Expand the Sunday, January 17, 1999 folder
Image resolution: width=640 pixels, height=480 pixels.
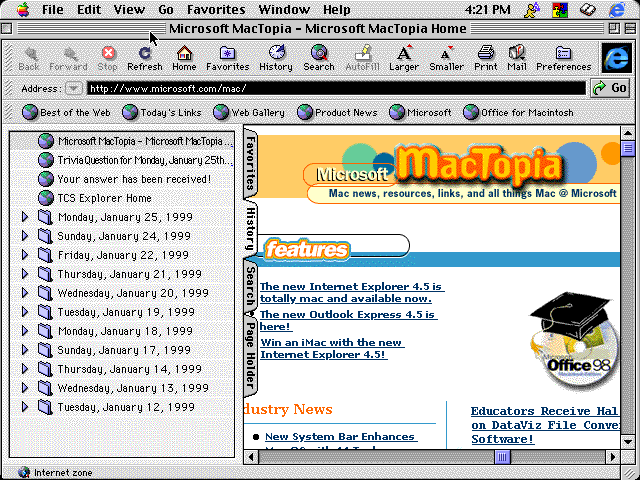(x=25, y=350)
